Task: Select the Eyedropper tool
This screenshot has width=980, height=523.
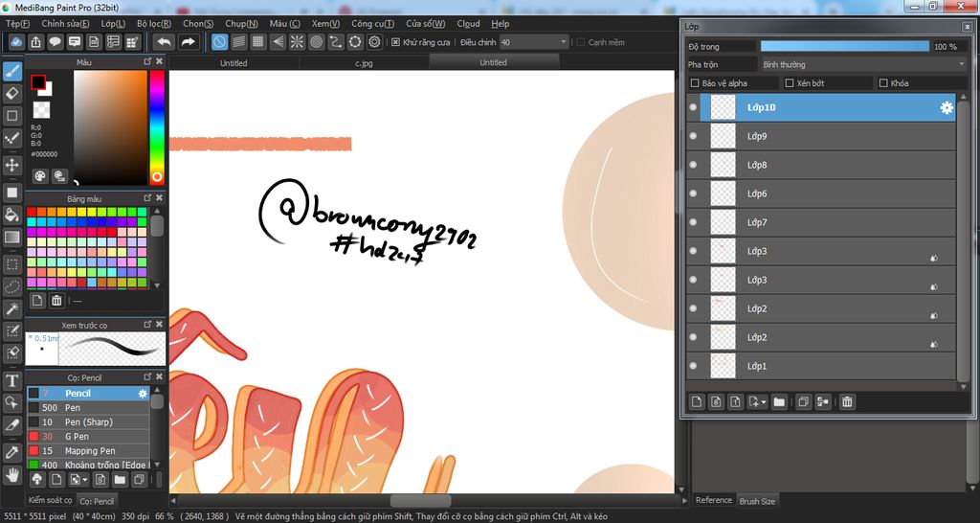Action: coord(11,452)
